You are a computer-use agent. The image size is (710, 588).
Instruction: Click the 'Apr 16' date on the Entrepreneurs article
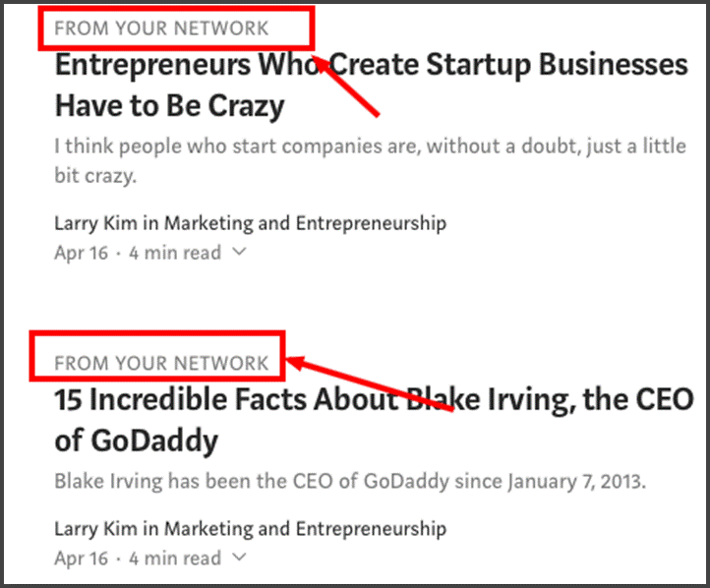click(82, 253)
